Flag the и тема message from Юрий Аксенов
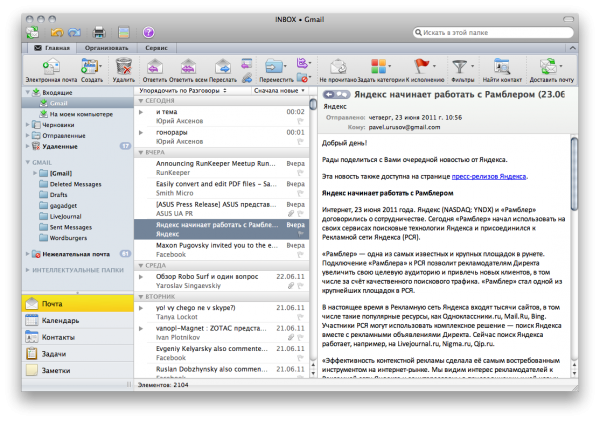The width and height of the screenshot is (600, 421). (300, 121)
